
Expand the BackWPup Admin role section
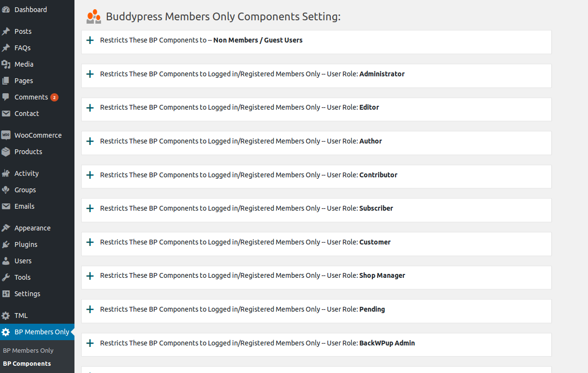point(90,344)
